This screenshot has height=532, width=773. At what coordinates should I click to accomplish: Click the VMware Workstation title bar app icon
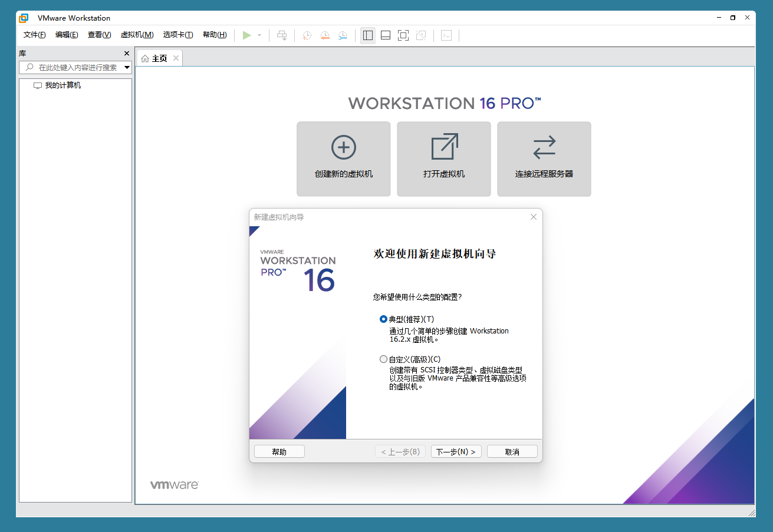pos(24,18)
